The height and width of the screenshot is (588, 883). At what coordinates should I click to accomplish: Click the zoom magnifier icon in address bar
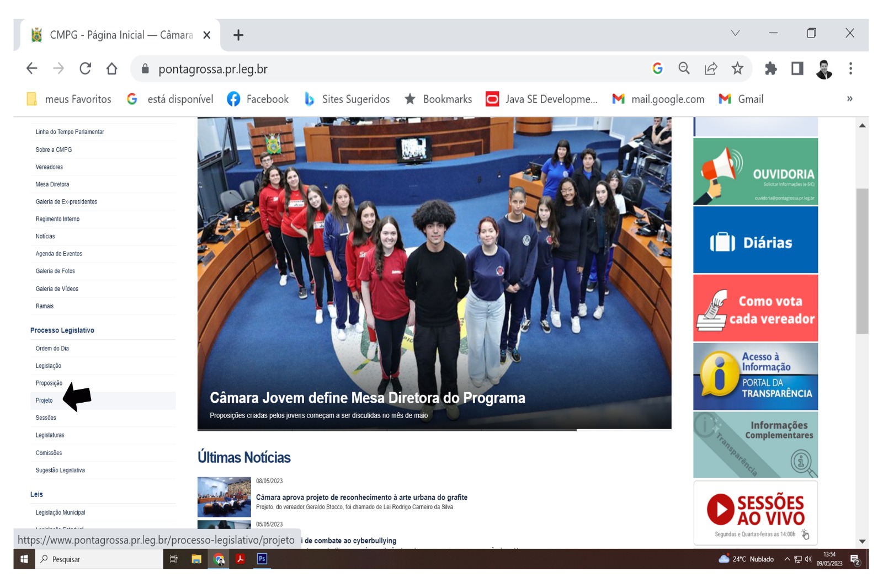[684, 68]
